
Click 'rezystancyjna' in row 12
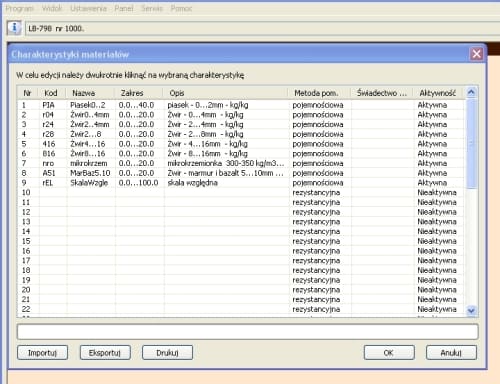[316, 212]
